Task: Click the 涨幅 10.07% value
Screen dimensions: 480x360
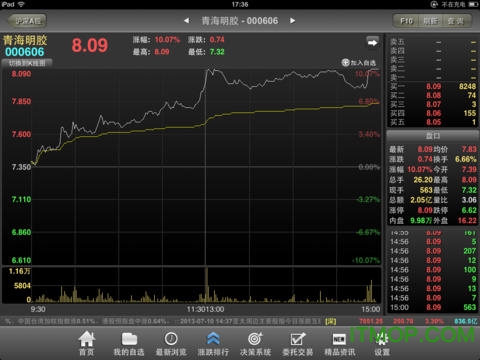Action: [167, 40]
